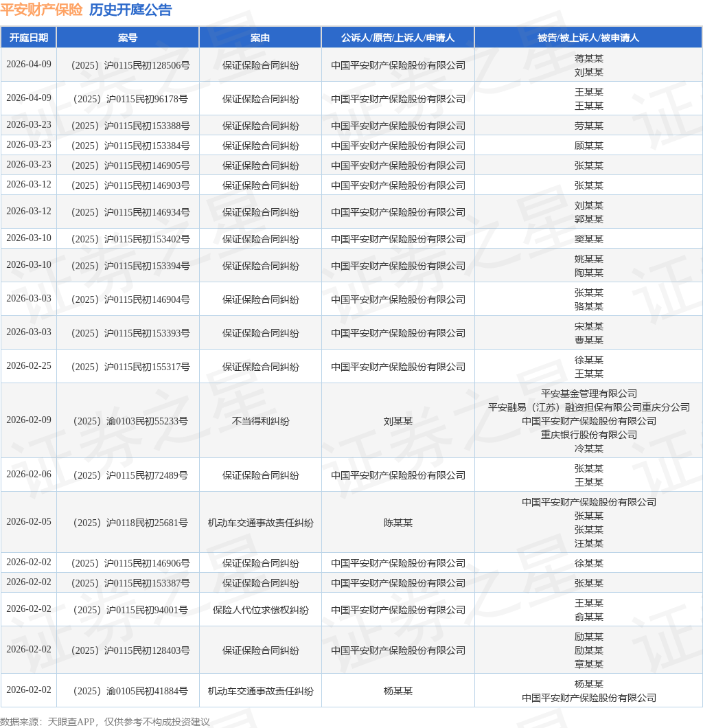Viewport: 703px width, 728px height.
Task: Click defendant 冷某某
Action: (589, 448)
